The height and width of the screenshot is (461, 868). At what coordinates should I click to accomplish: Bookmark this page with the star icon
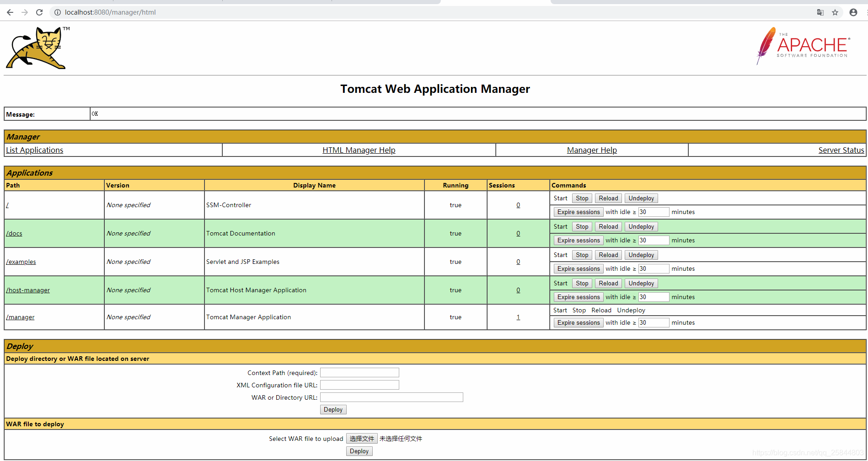(835, 12)
